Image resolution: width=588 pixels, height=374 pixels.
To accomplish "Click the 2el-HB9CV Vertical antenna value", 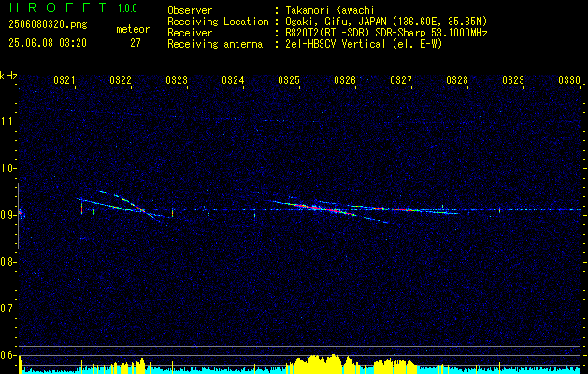I will click(x=364, y=44).
